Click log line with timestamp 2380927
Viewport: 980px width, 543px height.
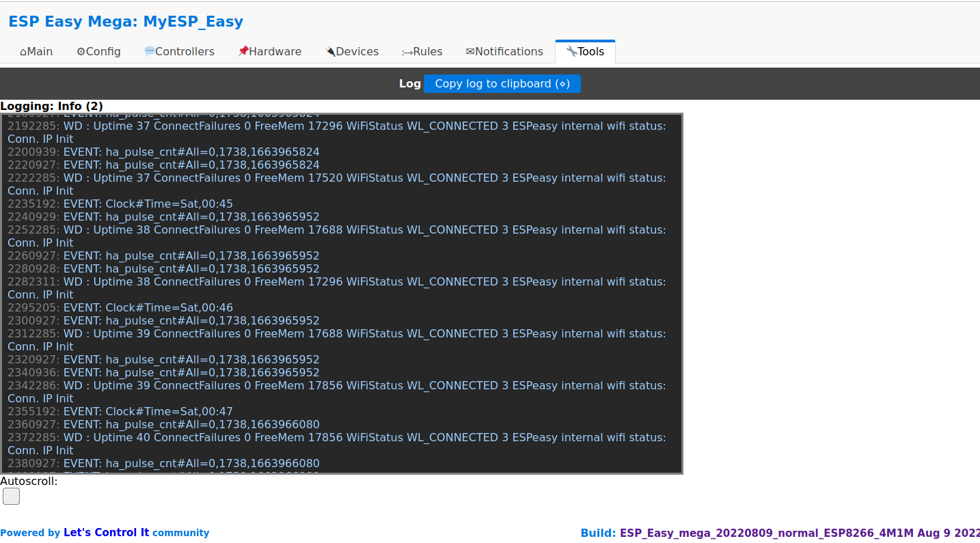[x=163, y=463]
